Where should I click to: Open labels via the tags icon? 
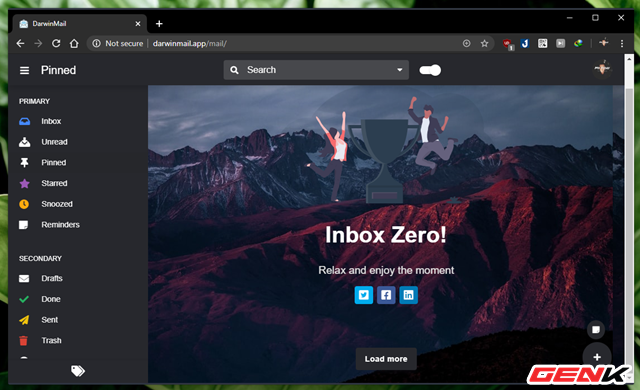78,371
